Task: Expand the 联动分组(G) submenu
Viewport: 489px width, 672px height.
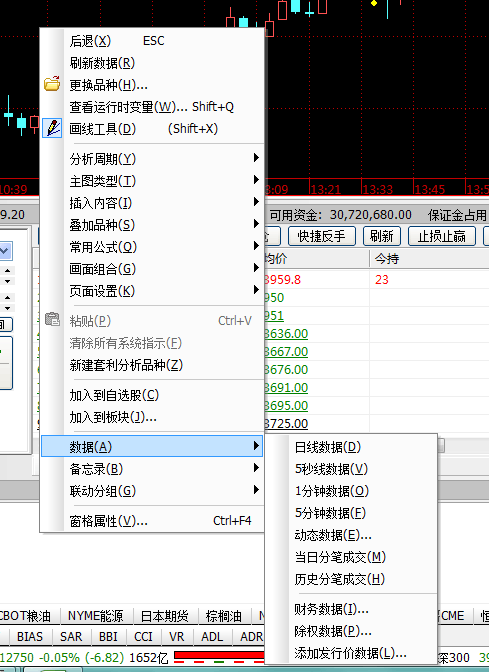Action: pyautogui.click(x=152, y=491)
